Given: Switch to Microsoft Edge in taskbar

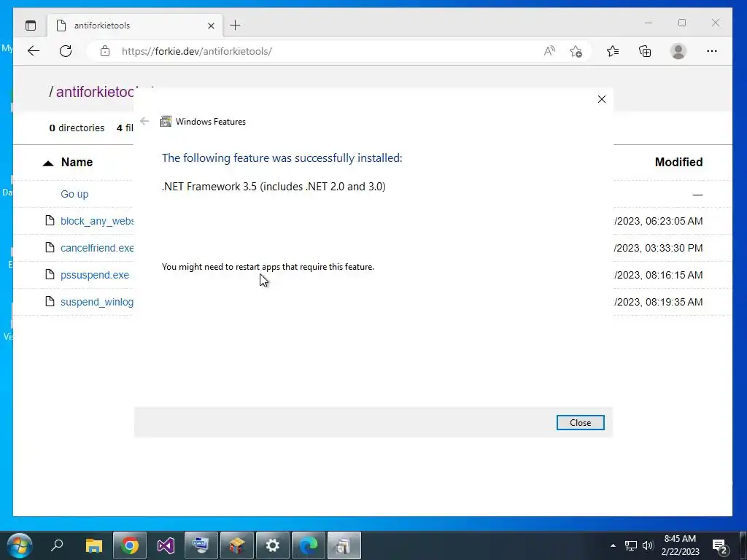Looking at the screenshot, I should click(309, 545).
